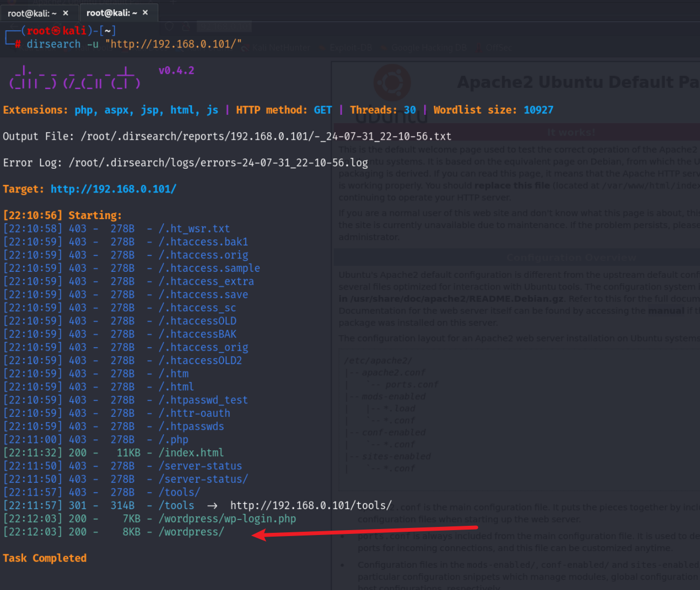
Task: Click the 'It works!' banner on Apache page
Action: 571,133
